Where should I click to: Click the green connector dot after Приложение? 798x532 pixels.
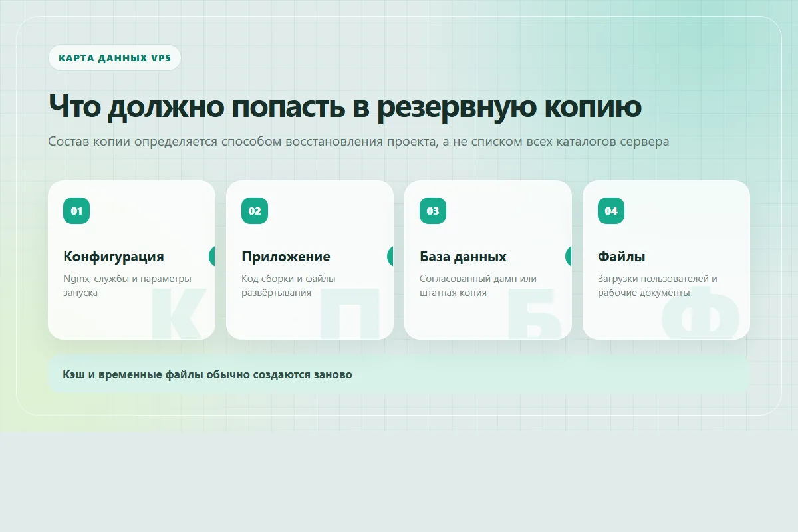[x=390, y=256]
